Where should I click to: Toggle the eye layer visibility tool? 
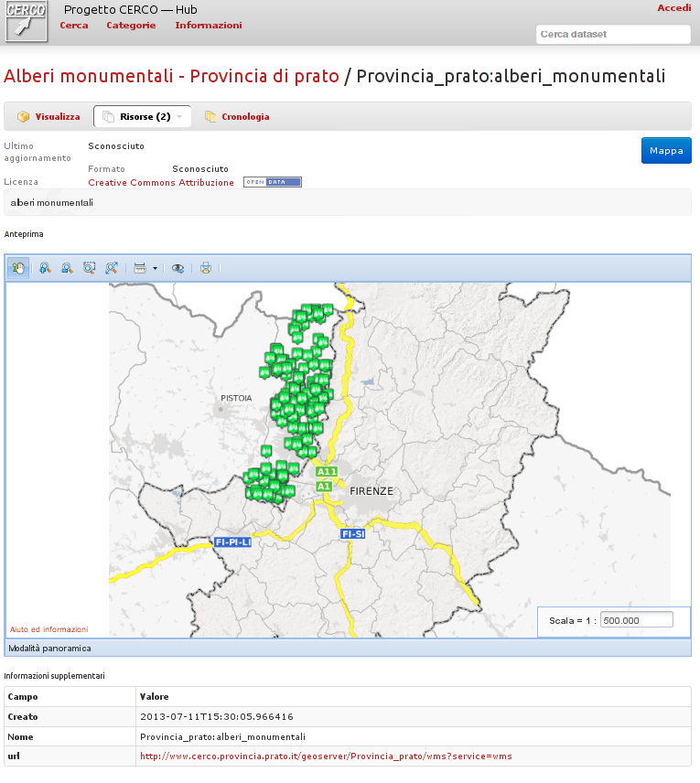pos(178,269)
